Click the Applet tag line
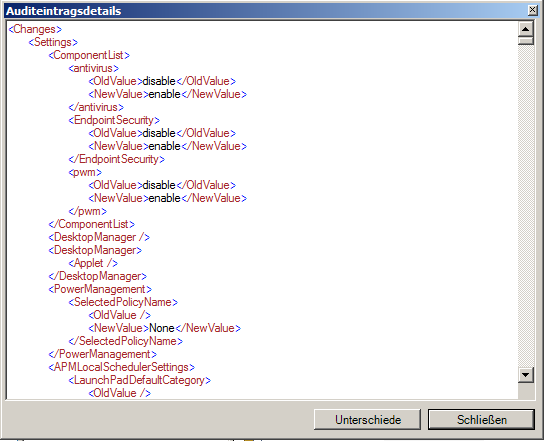 pyautogui.click(x=93, y=263)
